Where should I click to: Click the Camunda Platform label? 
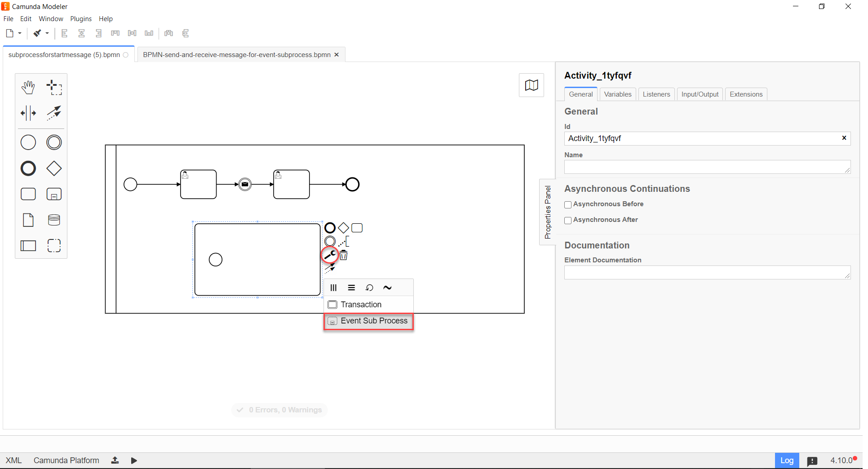66,460
